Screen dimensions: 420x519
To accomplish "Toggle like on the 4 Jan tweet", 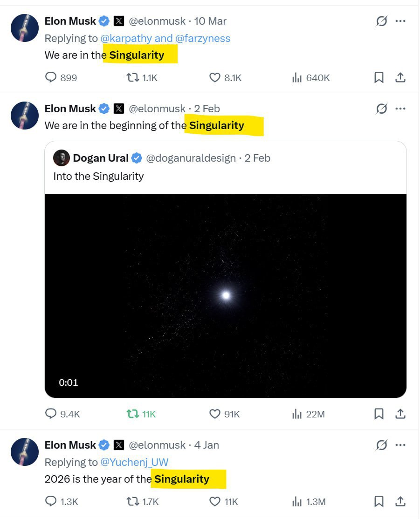I will (x=214, y=502).
